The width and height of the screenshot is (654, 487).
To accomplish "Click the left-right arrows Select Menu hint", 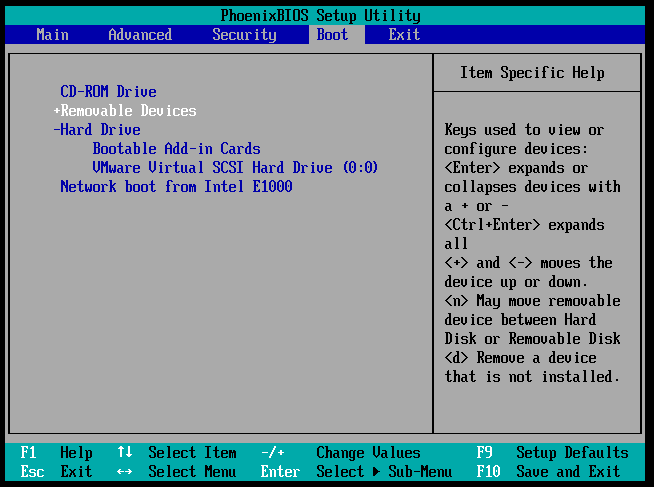I will point(177,472).
